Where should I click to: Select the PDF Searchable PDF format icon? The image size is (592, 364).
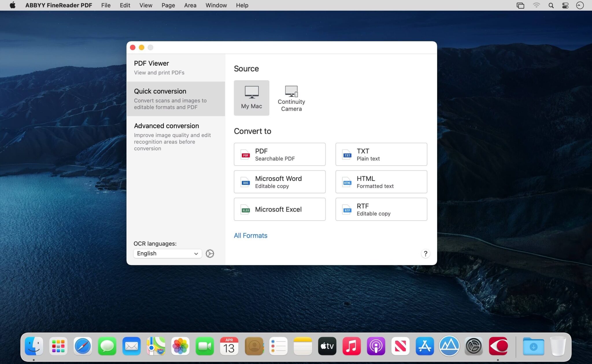pos(279,154)
